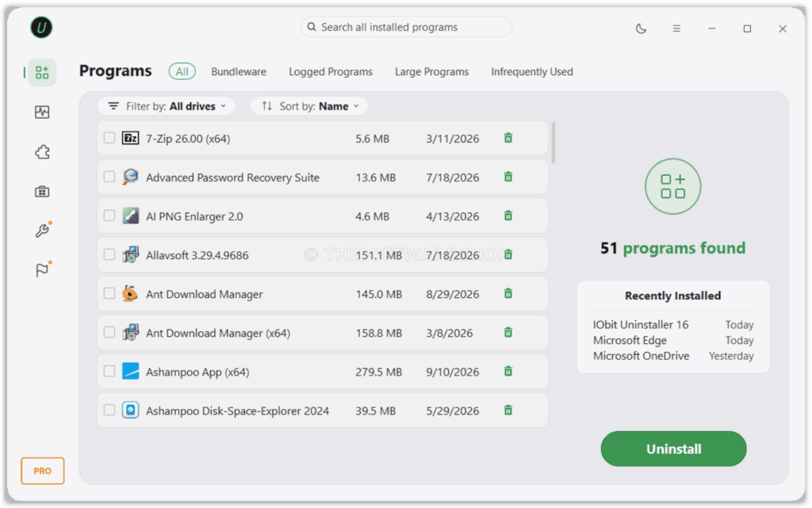Click the Ashampoo Disk-Space-Explorer 2024 name
812x508 pixels.
tap(237, 411)
